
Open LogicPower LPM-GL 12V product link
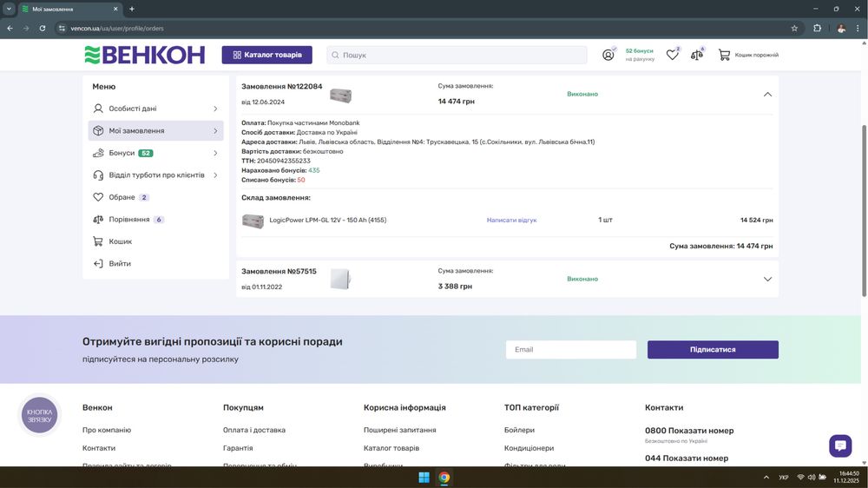[x=328, y=220]
